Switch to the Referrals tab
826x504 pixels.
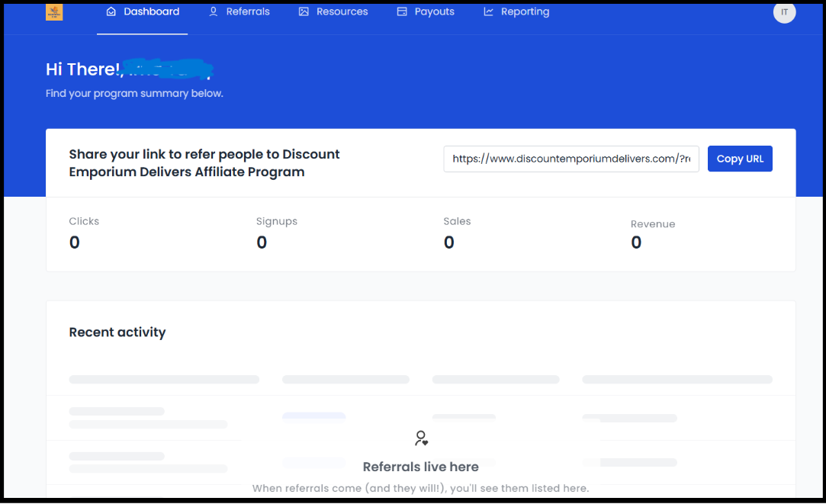tap(239, 11)
